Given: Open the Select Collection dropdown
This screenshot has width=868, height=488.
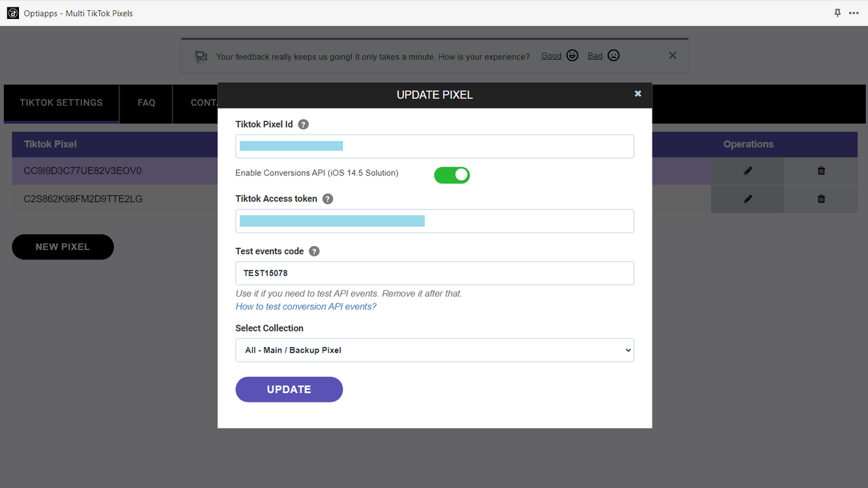Looking at the screenshot, I should [x=435, y=350].
